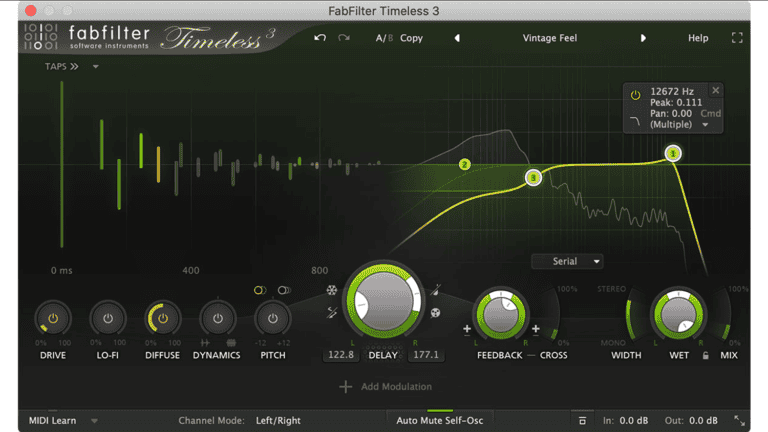768x432 pixels.
Task: Close the filter settings popup
Action: [x=716, y=90]
